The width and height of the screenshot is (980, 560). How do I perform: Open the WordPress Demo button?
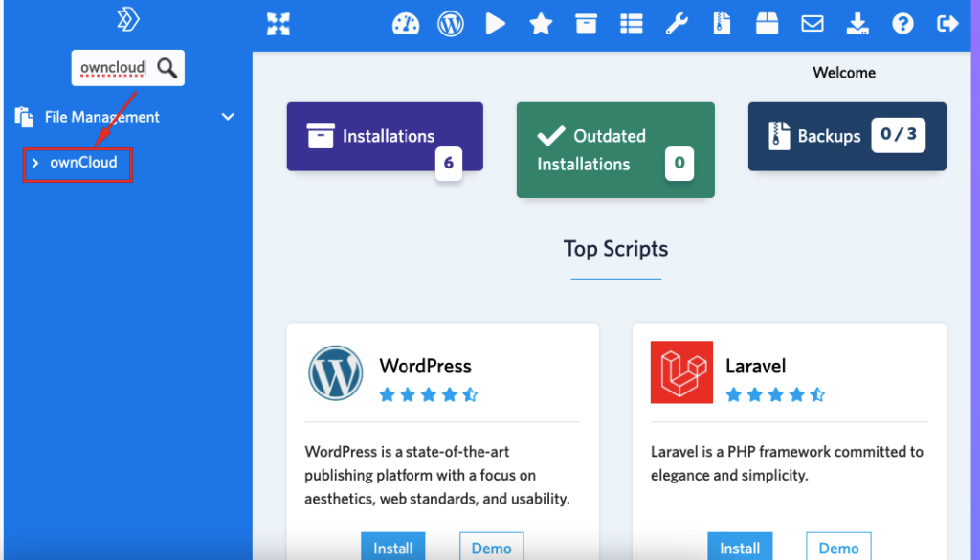[x=491, y=548]
